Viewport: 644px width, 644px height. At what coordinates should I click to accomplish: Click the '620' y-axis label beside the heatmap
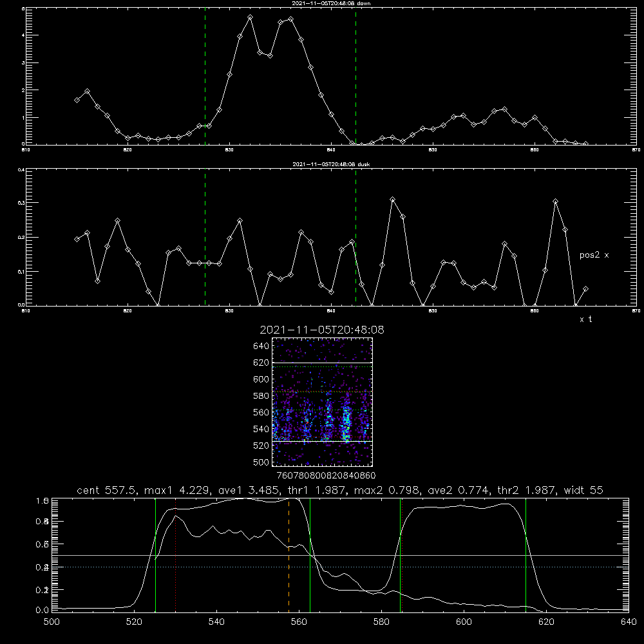[x=261, y=363]
